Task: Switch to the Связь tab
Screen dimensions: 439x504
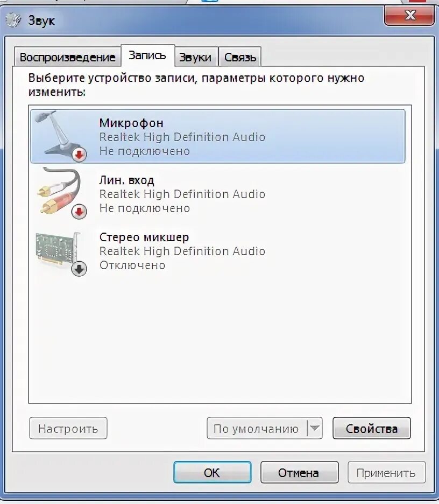Action: tap(240, 57)
